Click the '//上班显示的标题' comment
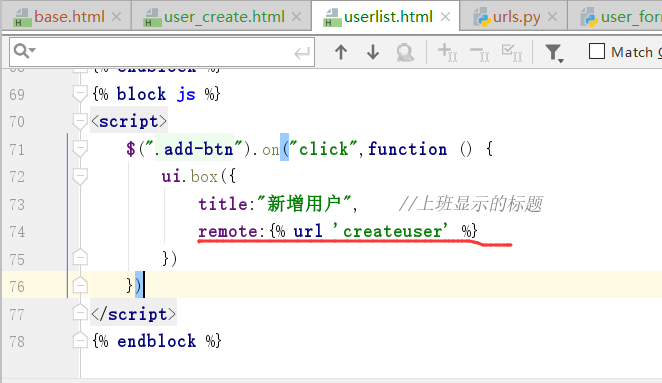The width and height of the screenshot is (662, 383). (470, 204)
